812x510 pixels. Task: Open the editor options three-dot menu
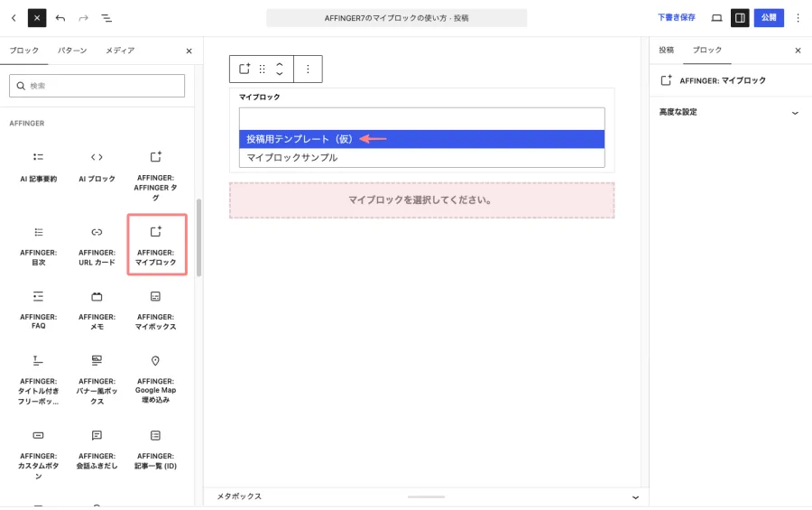coord(798,18)
